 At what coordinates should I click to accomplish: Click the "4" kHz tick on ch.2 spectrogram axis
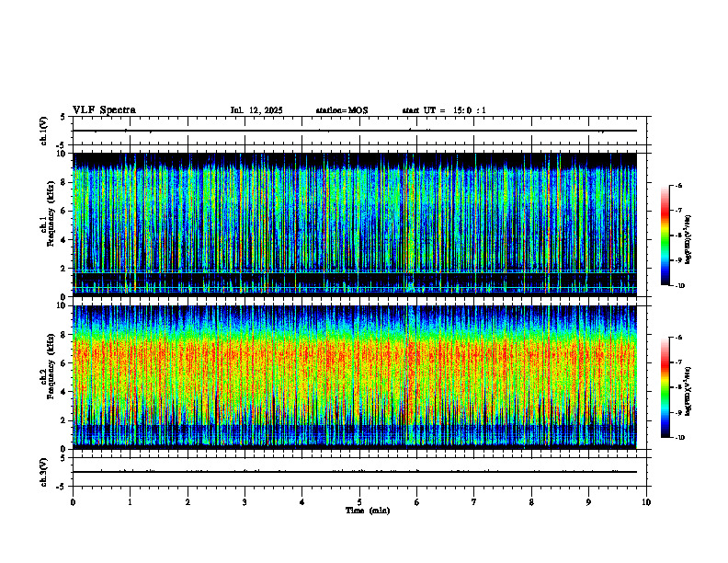coord(64,392)
